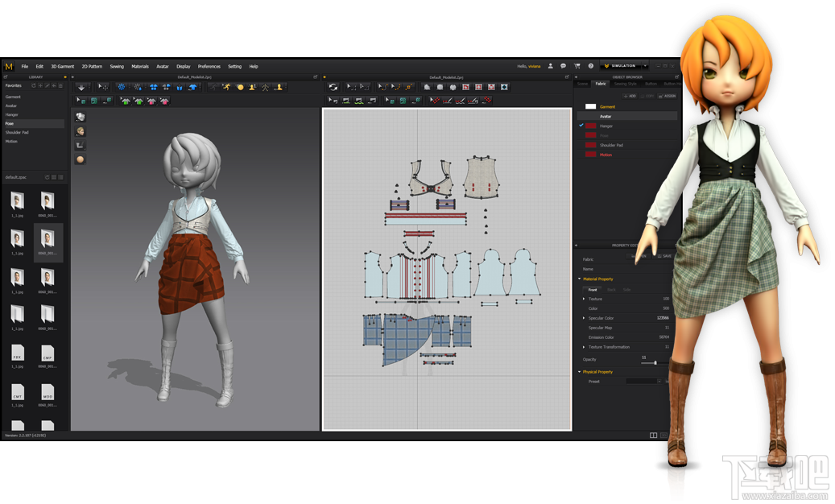
Task: Switch to the Scene tab
Action: [x=582, y=84]
